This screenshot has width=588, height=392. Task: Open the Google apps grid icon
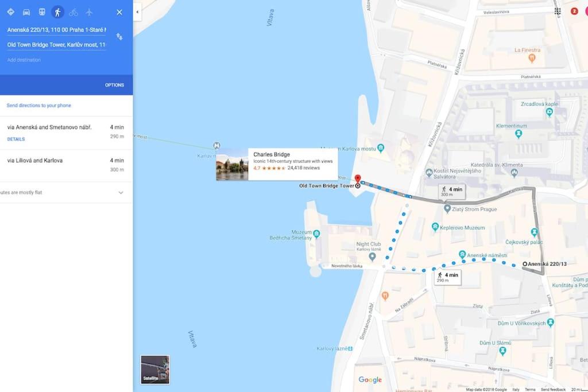(558, 11)
